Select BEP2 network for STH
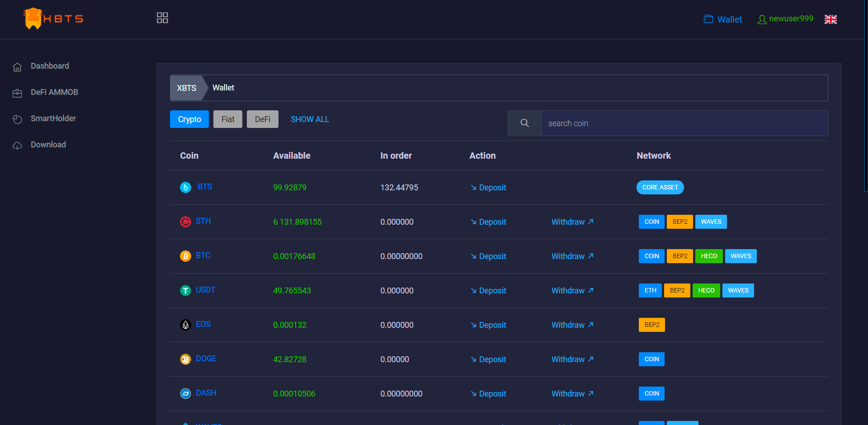Screen dimensions: 868x425 click(x=680, y=222)
